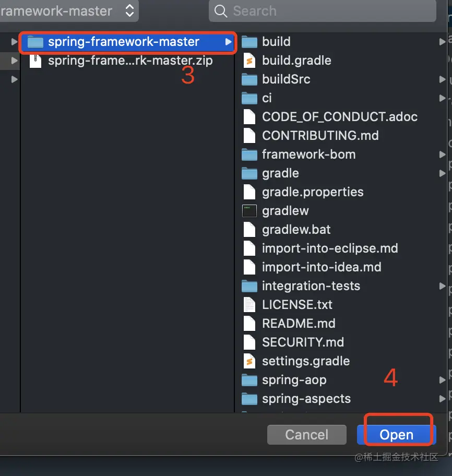The width and height of the screenshot is (452, 476).
Task: Click the gradlew.bat file icon
Action: 249,230
